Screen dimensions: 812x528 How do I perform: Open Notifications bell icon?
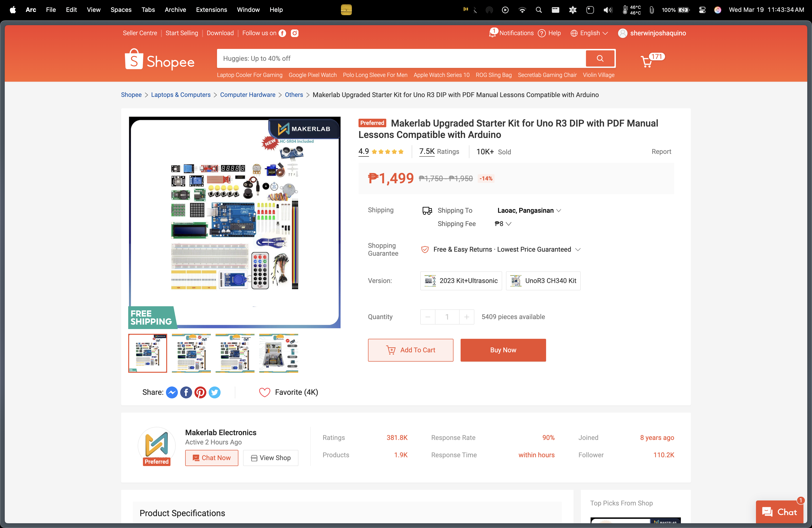(493, 33)
